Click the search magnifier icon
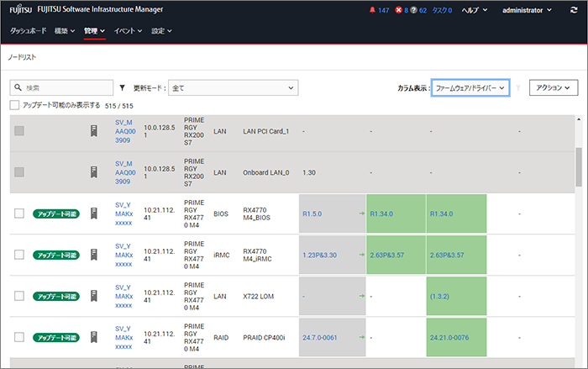The image size is (588, 369). click(18, 87)
